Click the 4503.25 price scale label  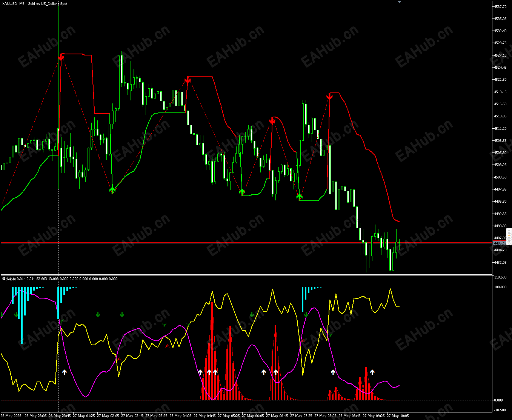[x=500, y=165]
